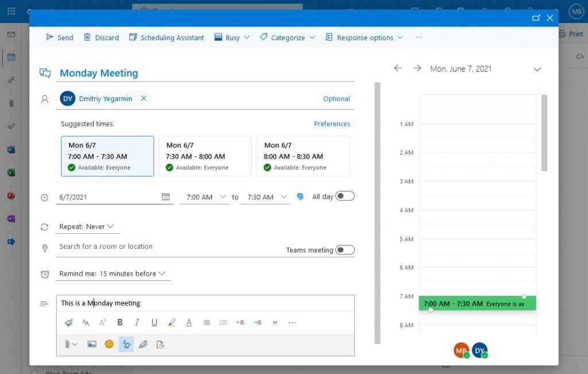
Task: Select the Mon 6/7 7:30 AM suggested time
Action: click(x=205, y=156)
